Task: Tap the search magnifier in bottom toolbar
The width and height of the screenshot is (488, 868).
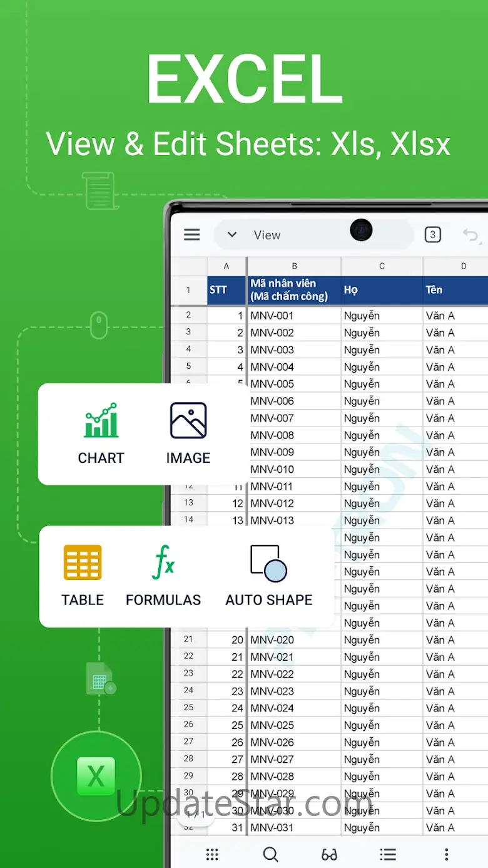Action: point(271,854)
